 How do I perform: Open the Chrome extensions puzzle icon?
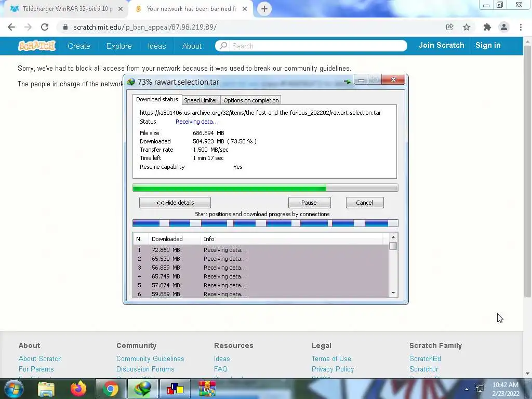click(x=487, y=27)
